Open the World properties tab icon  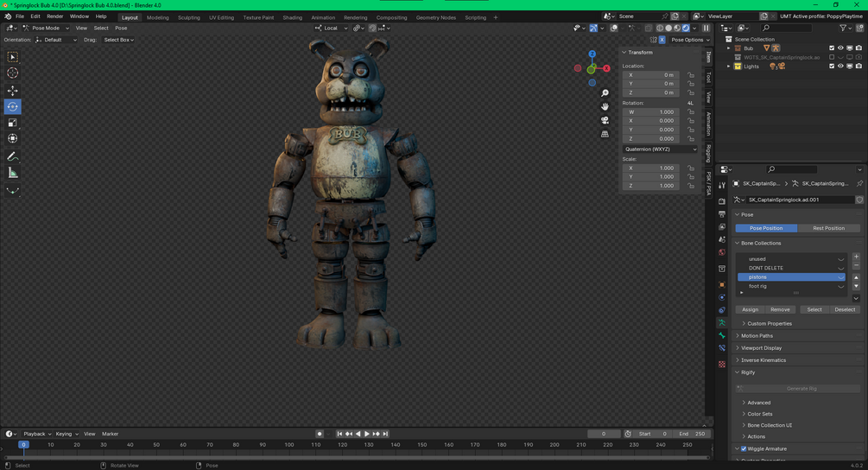(x=722, y=252)
